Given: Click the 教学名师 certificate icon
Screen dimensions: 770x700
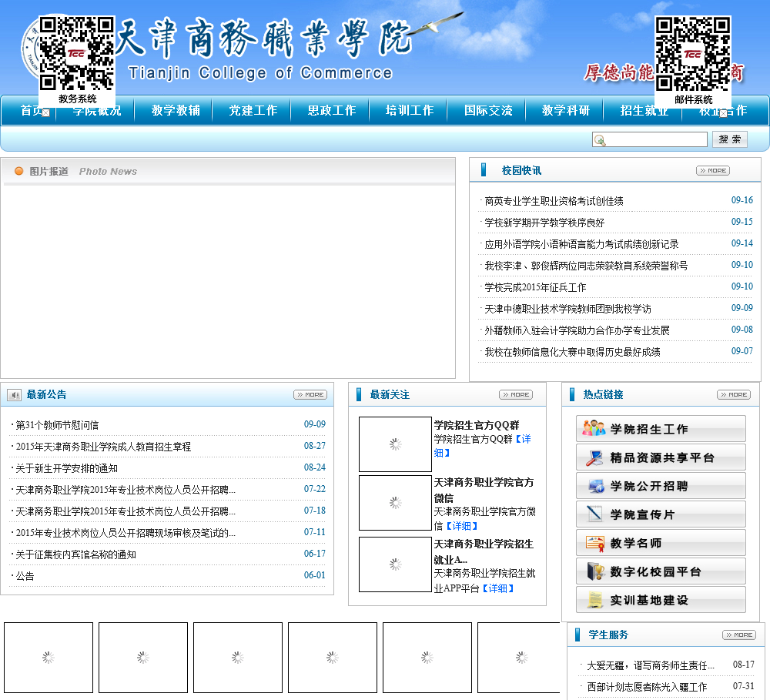Looking at the screenshot, I should click(x=595, y=544).
